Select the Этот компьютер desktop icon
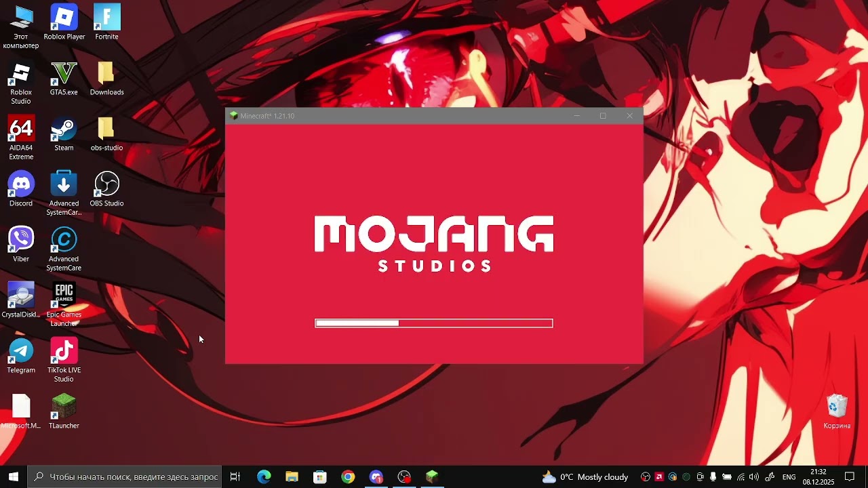868x488 pixels. click(21, 27)
